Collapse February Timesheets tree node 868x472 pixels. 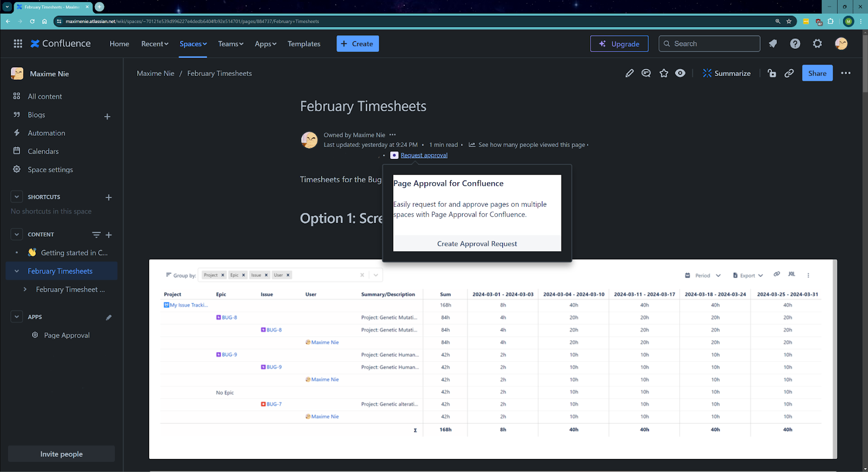tap(17, 271)
